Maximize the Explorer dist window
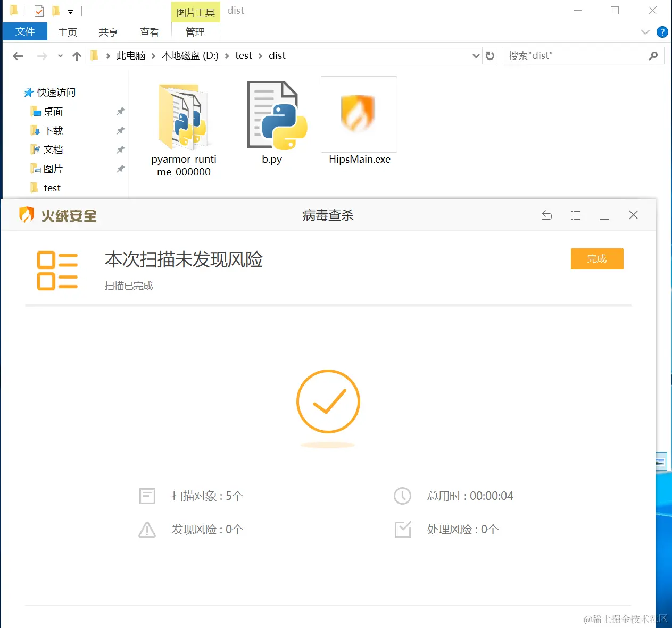This screenshot has width=672, height=628. 615,11
